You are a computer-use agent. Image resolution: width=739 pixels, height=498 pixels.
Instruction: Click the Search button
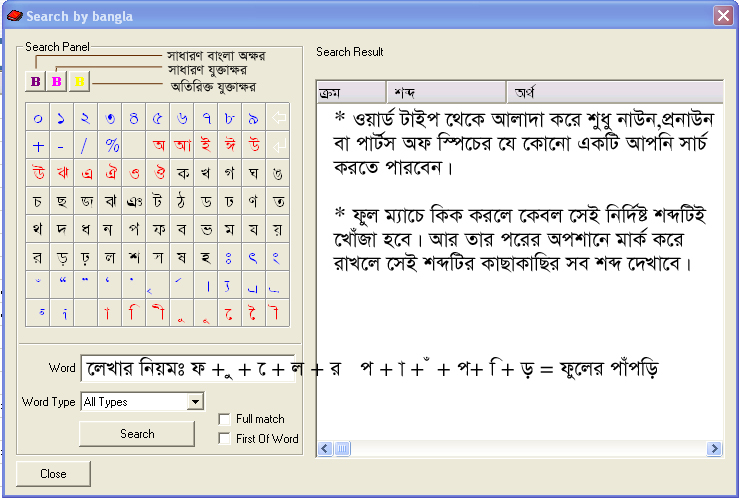[x=137, y=433]
